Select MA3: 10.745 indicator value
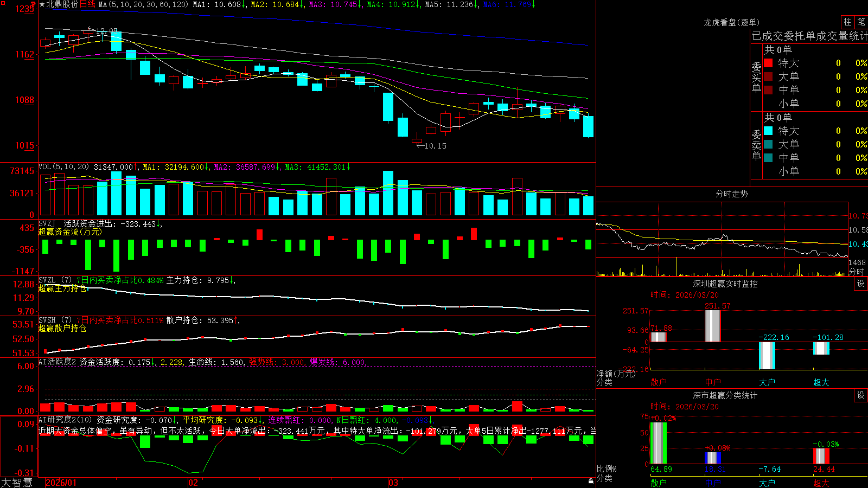 336,4
